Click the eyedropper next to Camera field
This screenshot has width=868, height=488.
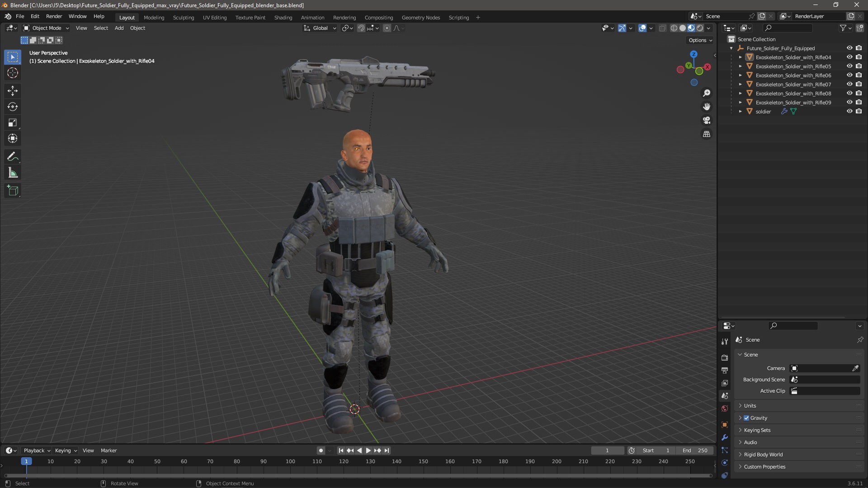point(855,368)
